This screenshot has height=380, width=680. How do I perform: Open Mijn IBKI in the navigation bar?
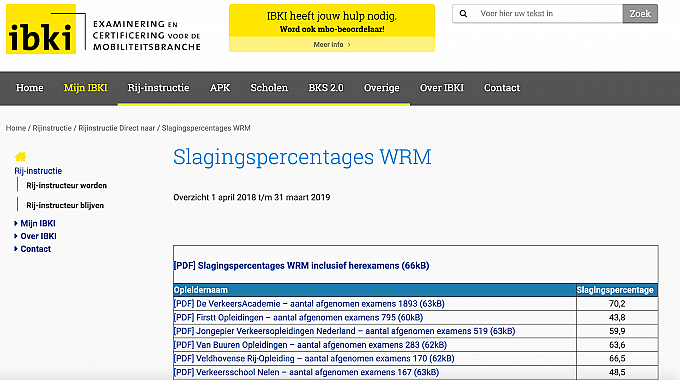click(x=85, y=88)
